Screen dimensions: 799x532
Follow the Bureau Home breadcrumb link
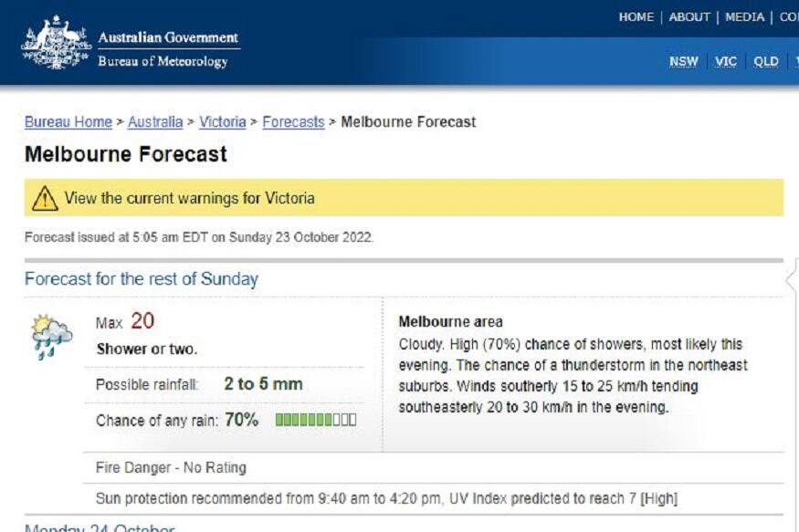tap(68, 121)
